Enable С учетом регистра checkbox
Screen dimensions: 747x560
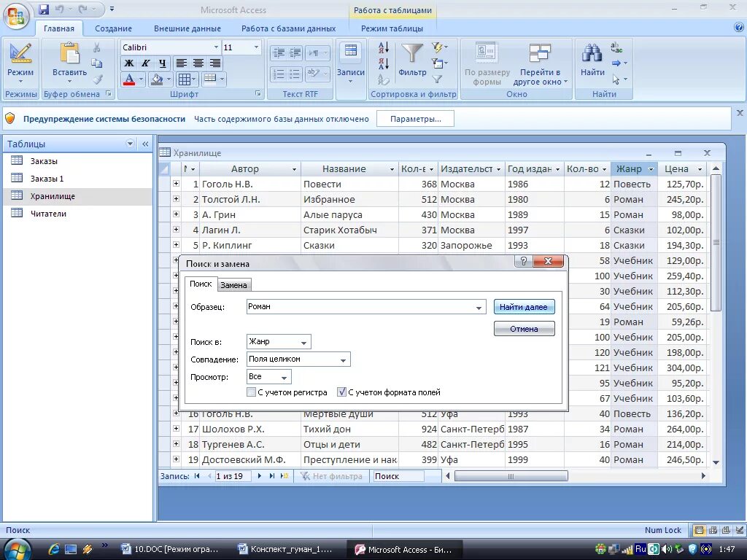click(251, 392)
